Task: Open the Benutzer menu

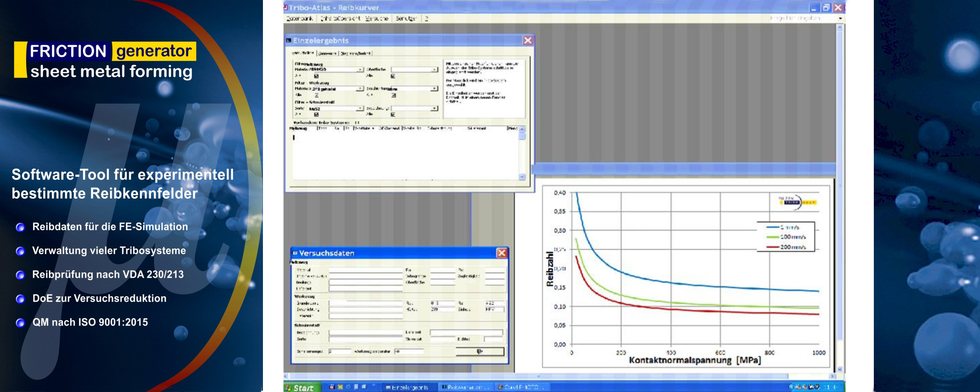Action: 406,18
